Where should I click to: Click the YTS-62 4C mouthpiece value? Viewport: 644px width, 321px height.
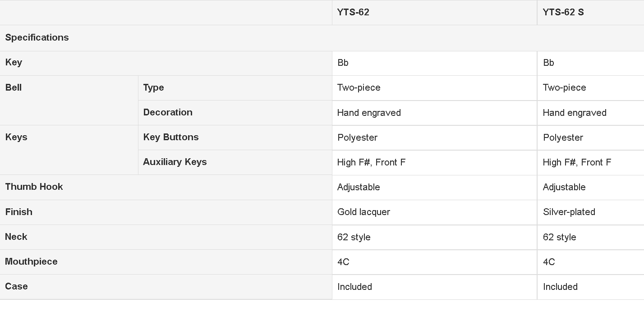click(343, 262)
